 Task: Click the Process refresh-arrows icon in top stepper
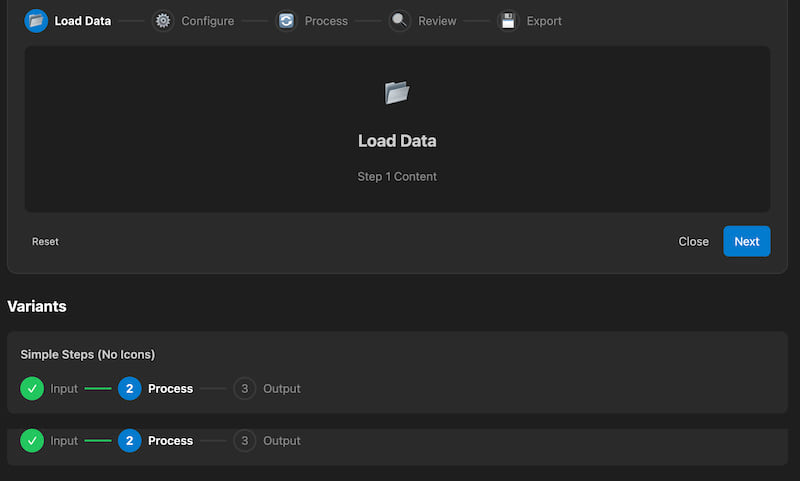[x=287, y=21]
